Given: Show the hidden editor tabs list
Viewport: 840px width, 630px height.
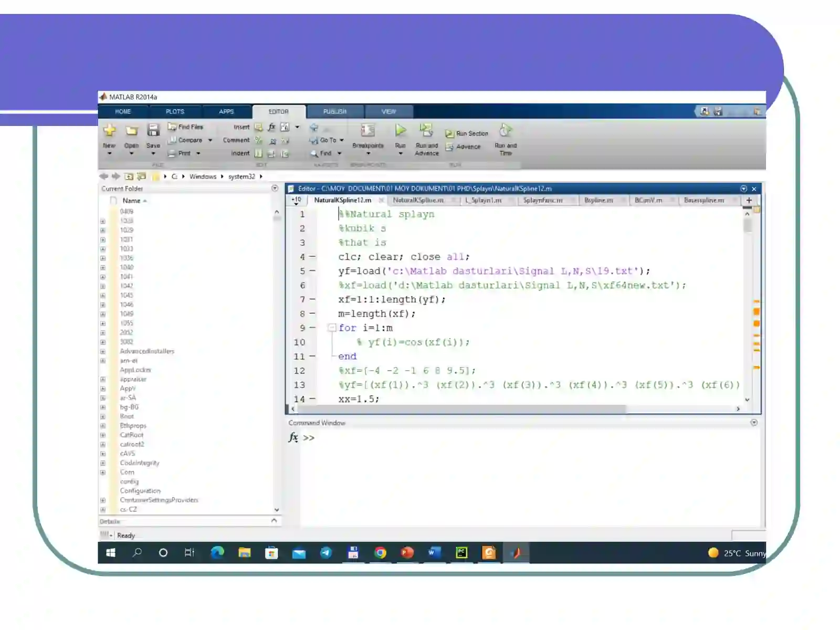Looking at the screenshot, I should [x=296, y=200].
